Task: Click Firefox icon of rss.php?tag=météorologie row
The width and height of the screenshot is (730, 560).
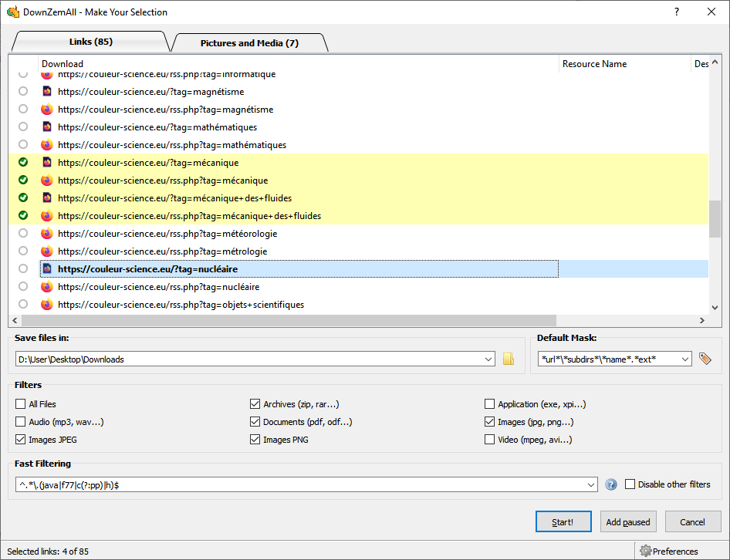Action: 47,233
